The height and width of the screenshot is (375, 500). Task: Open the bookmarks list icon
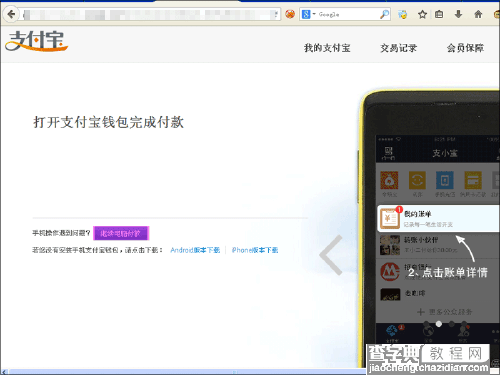tap(439, 14)
